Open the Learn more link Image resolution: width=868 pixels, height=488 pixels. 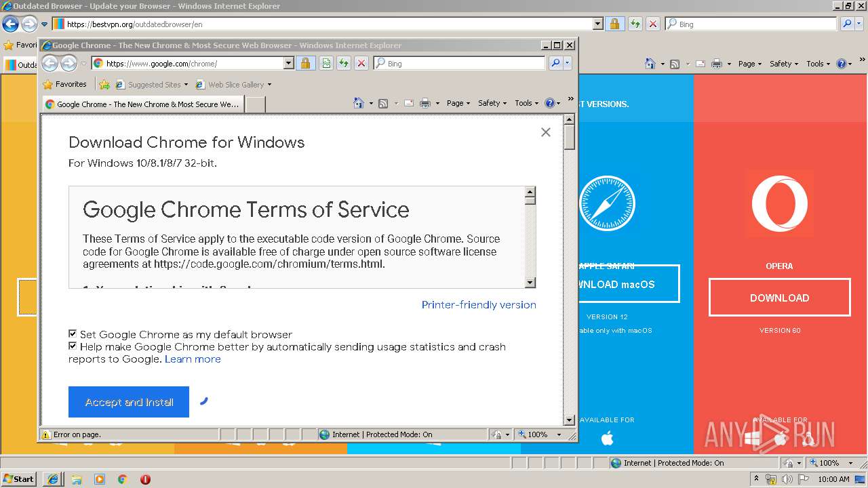coord(193,359)
